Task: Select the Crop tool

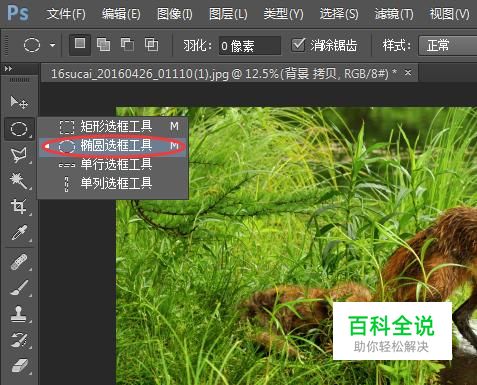Action: pyautogui.click(x=19, y=207)
